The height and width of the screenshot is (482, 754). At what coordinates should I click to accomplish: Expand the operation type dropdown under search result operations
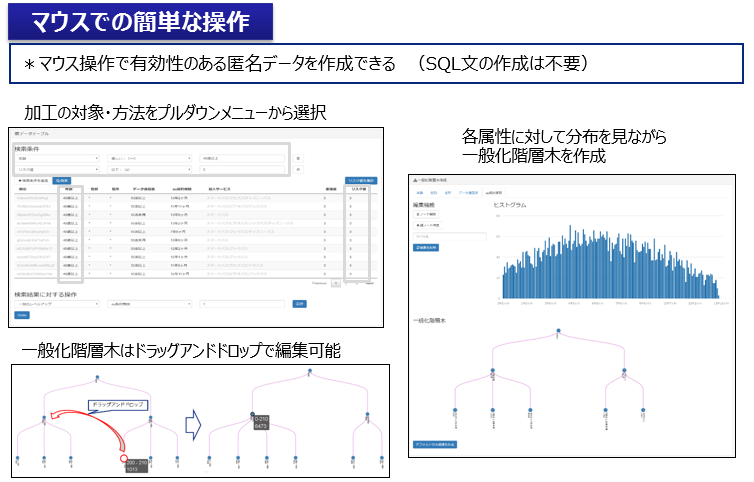57,303
